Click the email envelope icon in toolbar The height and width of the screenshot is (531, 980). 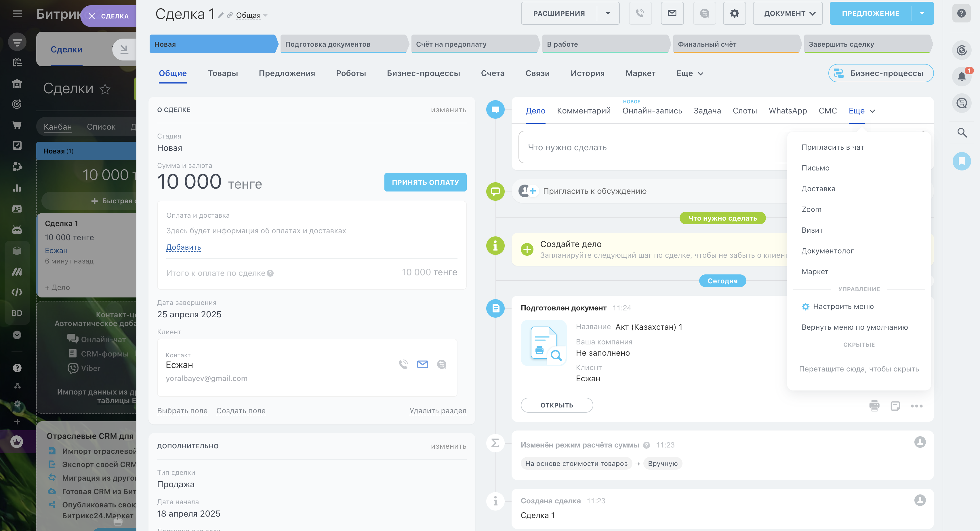click(x=672, y=13)
